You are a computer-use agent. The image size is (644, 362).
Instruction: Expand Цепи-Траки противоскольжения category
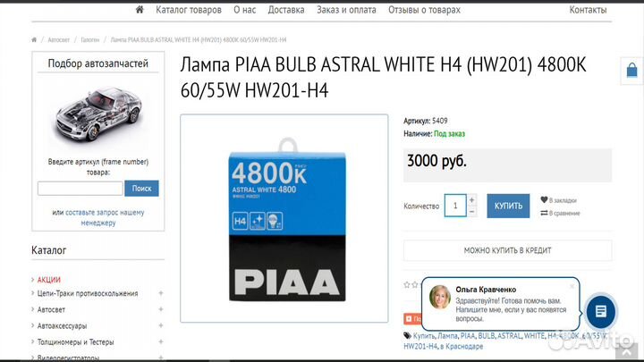coord(161,293)
